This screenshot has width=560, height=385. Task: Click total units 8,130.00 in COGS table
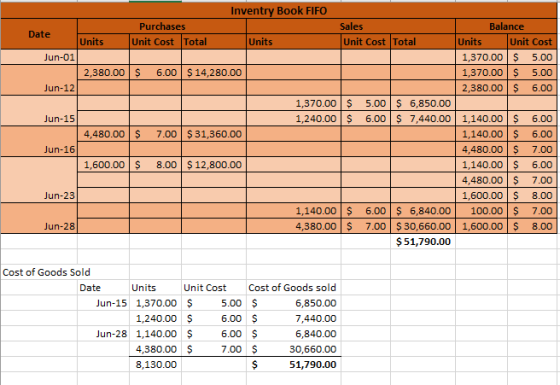(x=156, y=364)
